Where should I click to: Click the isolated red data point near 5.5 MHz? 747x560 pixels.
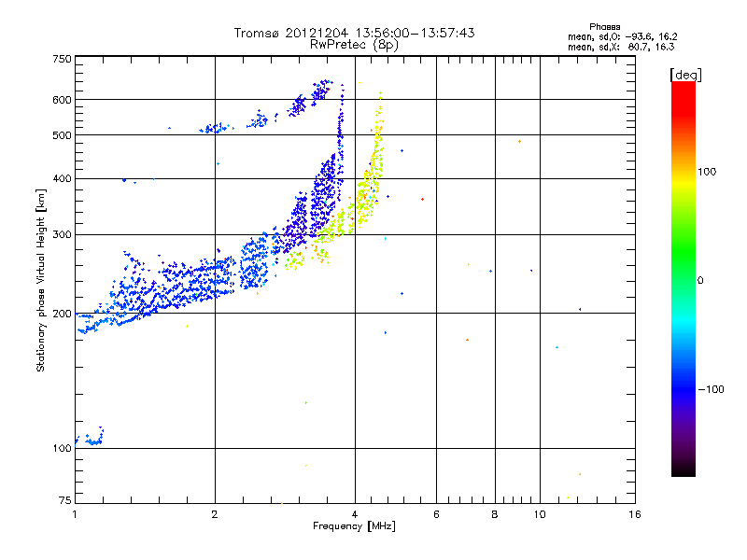423,199
